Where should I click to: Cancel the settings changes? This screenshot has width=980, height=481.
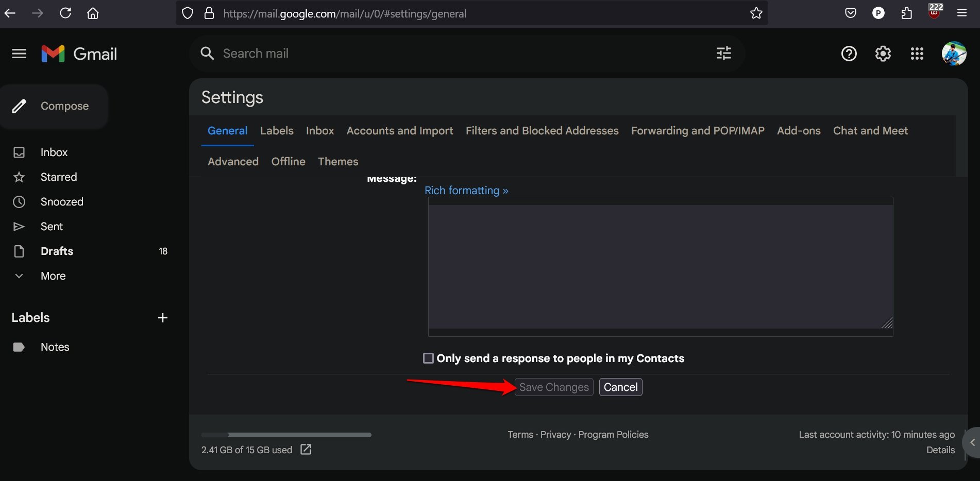pos(620,387)
